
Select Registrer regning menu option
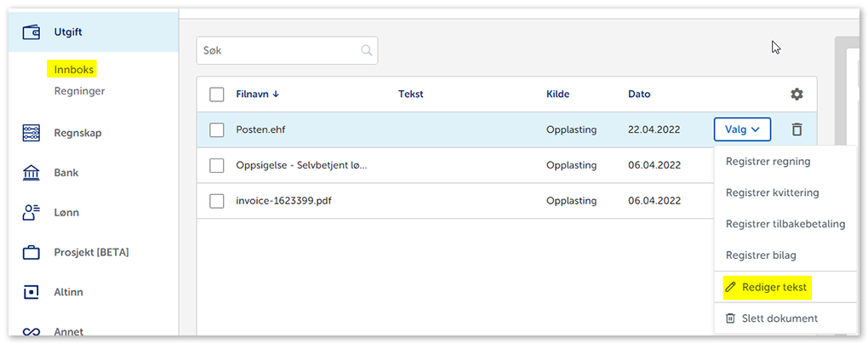coord(768,161)
